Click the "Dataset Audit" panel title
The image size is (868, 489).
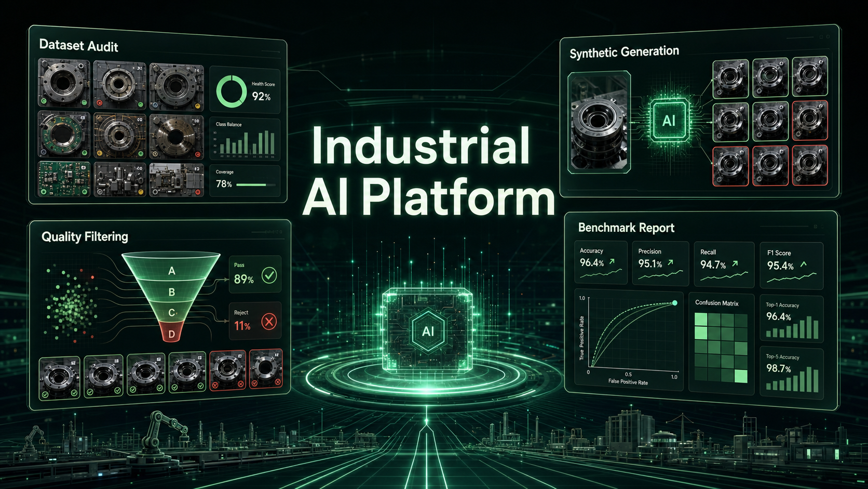coord(79,46)
